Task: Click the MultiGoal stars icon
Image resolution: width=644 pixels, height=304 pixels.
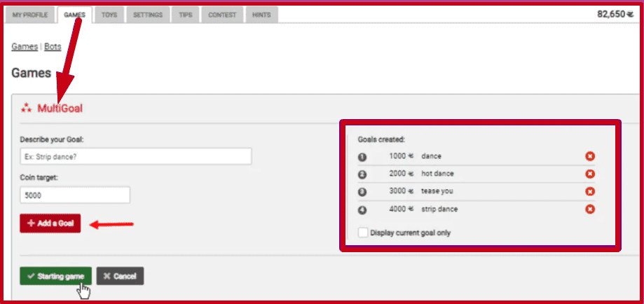Action: [x=26, y=108]
